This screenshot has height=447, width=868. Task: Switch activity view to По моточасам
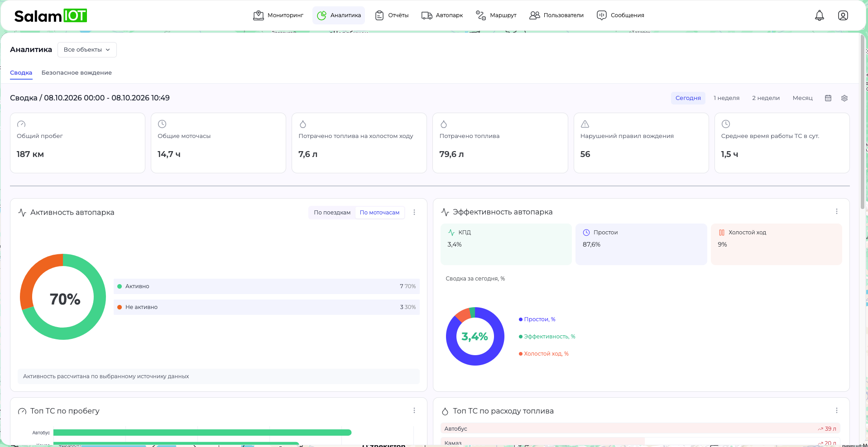379,213
